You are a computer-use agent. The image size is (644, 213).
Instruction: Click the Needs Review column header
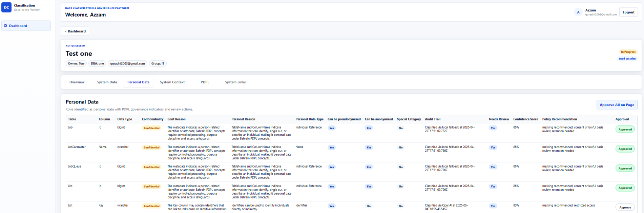(499, 119)
